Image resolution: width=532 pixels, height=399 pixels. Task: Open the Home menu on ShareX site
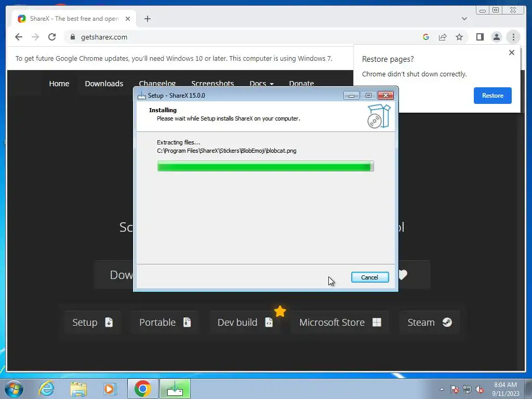59,84
